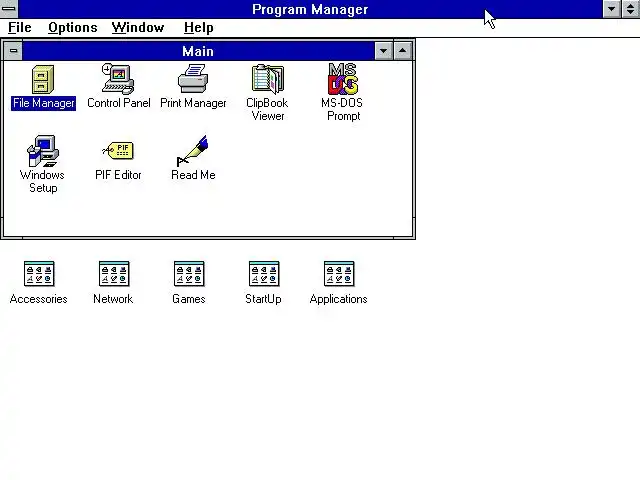
Task: Open the Help menu
Action: 198,27
